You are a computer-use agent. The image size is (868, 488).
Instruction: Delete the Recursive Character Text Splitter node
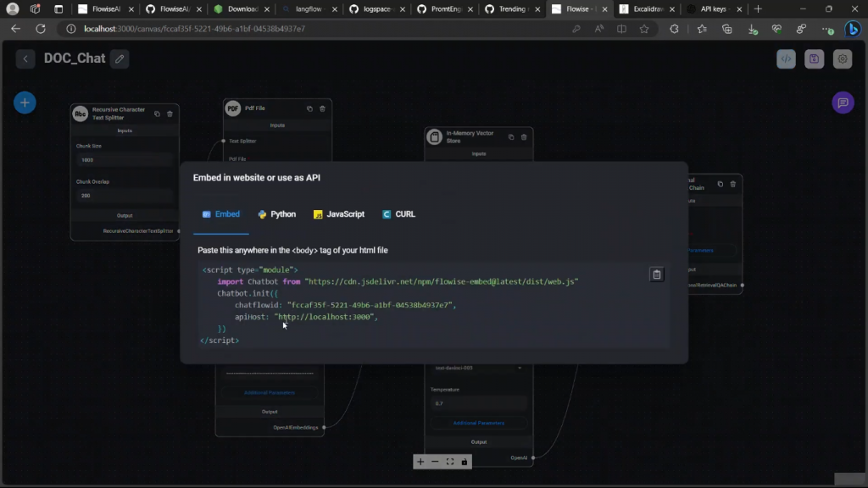[x=170, y=114]
